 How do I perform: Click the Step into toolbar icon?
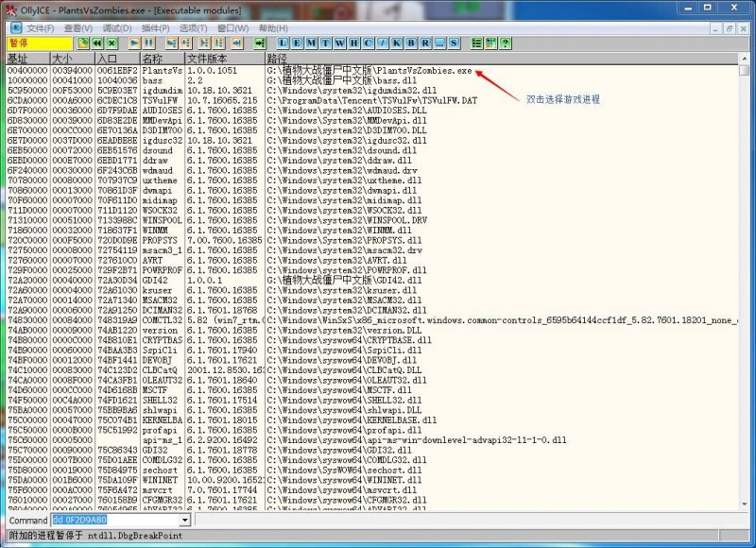tap(171, 43)
